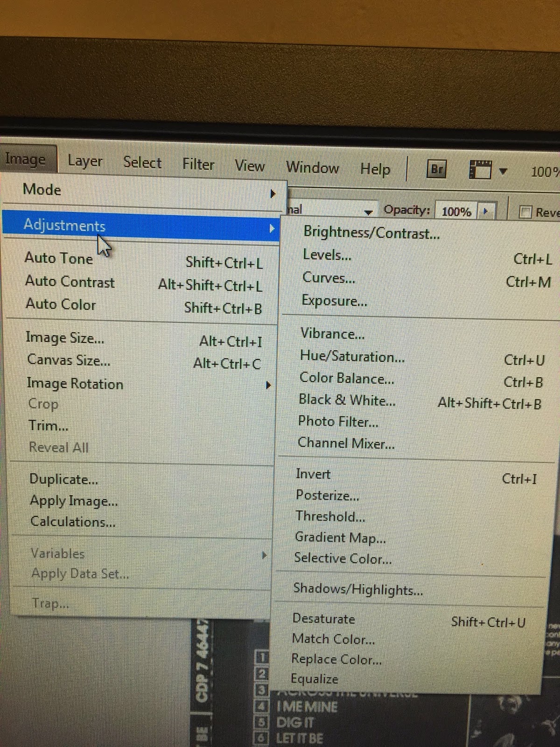Toggle the Reverse checkbox
Image resolution: width=560 pixels, height=747 pixels.
coord(525,212)
